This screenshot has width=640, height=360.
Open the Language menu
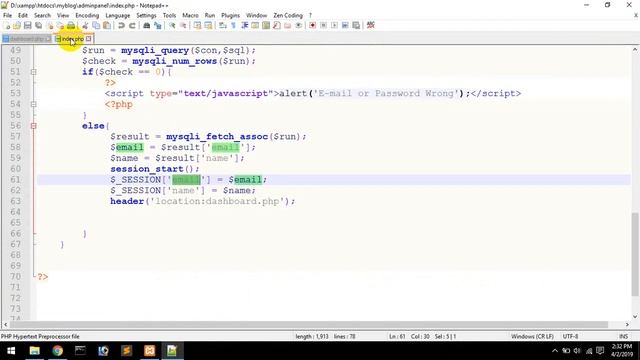118,15
